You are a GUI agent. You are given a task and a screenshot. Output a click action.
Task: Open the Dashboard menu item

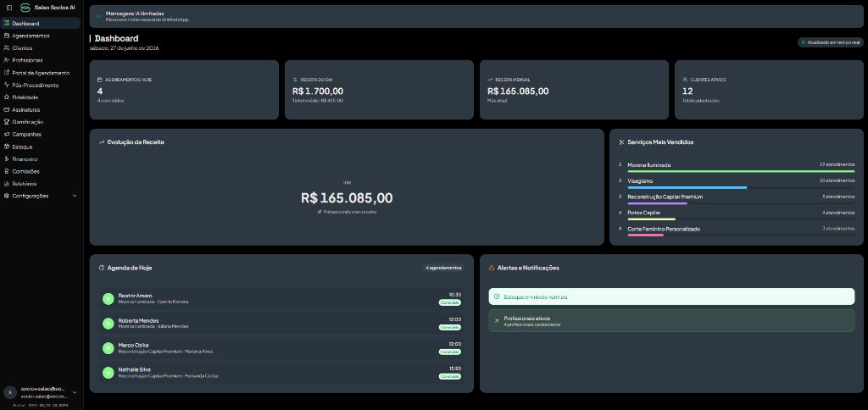pos(41,23)
